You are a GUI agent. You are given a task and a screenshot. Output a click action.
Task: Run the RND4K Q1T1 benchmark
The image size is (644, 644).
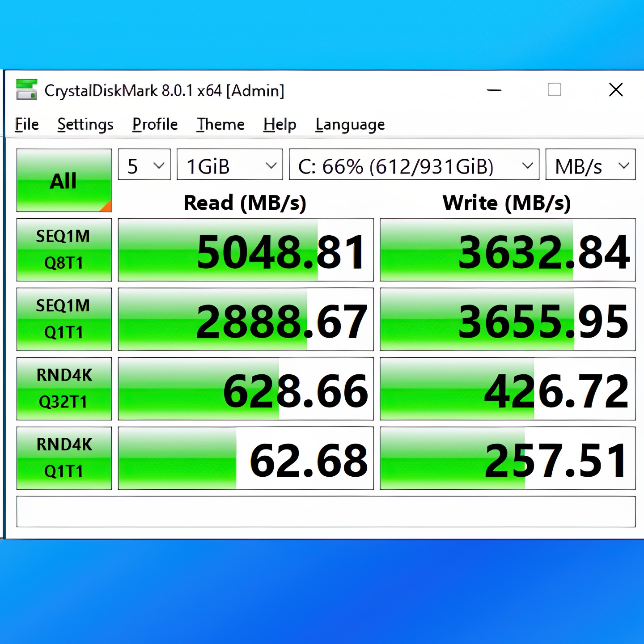coord(64,458)
